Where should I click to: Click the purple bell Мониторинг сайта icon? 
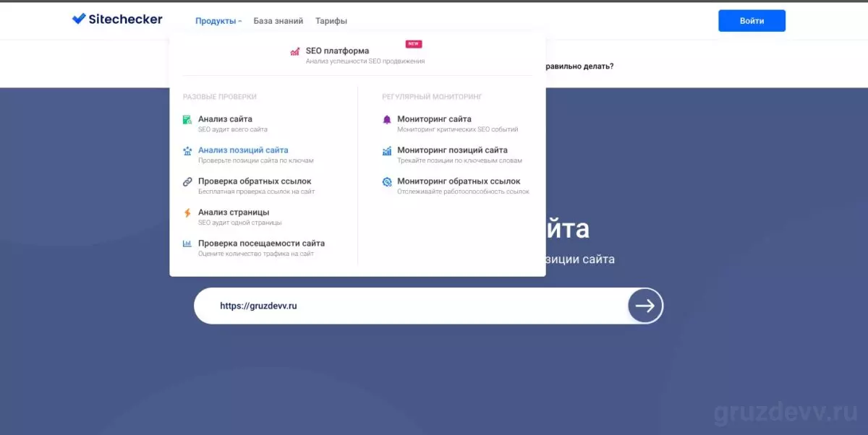pyautogui.click(x=387, y=119)
